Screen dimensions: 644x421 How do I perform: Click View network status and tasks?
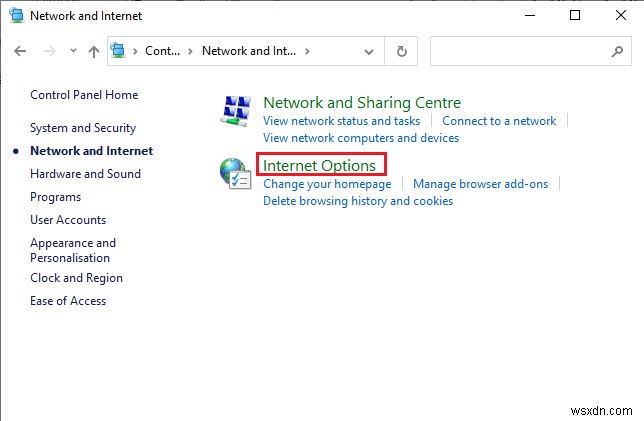(x=341, y=121)
